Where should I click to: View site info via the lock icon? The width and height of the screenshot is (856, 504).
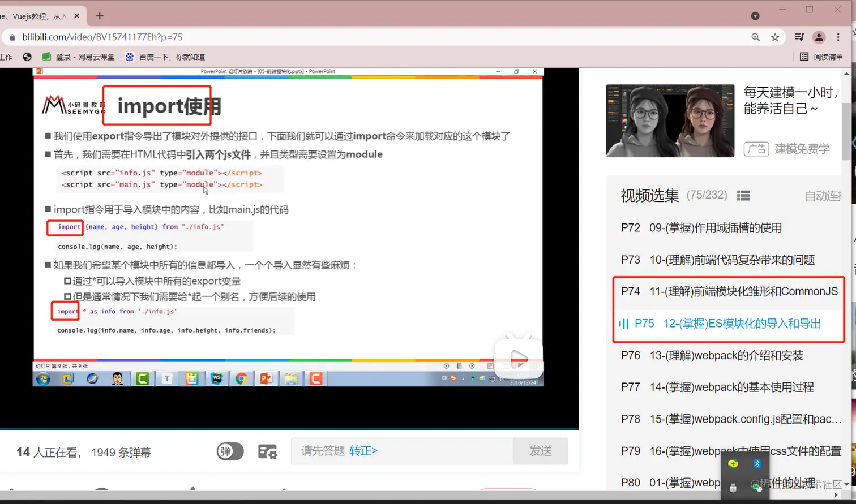[12, 37]
